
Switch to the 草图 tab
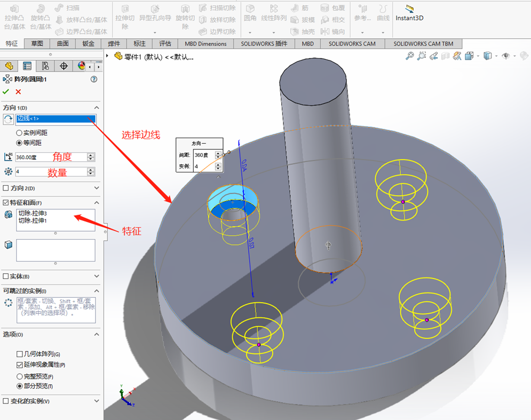[37, 44]
